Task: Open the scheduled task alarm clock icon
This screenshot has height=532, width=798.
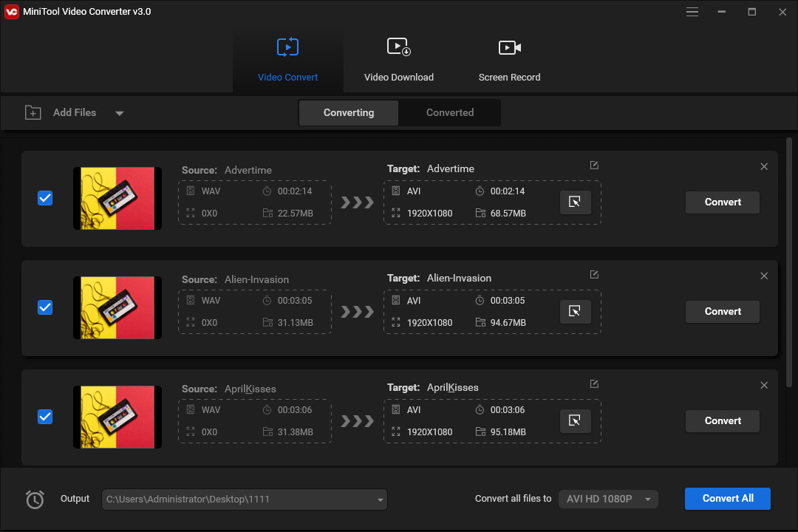Action: 35,499
